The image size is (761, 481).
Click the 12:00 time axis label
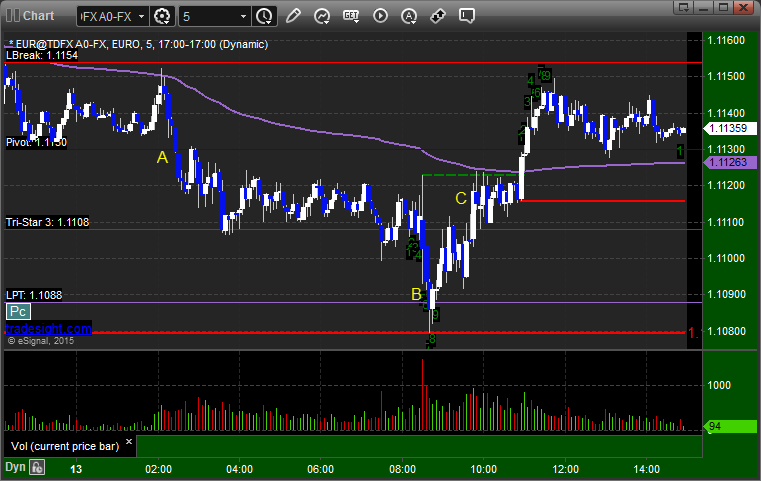coord(565,469)
